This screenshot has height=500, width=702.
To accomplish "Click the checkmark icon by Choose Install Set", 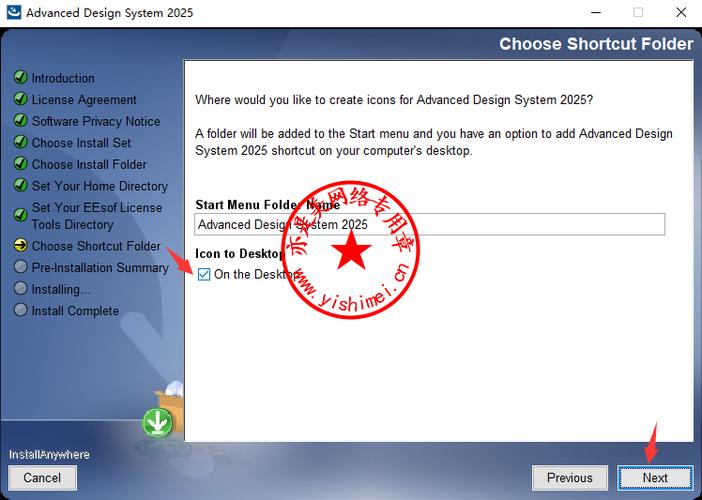I will coord(20,143).
